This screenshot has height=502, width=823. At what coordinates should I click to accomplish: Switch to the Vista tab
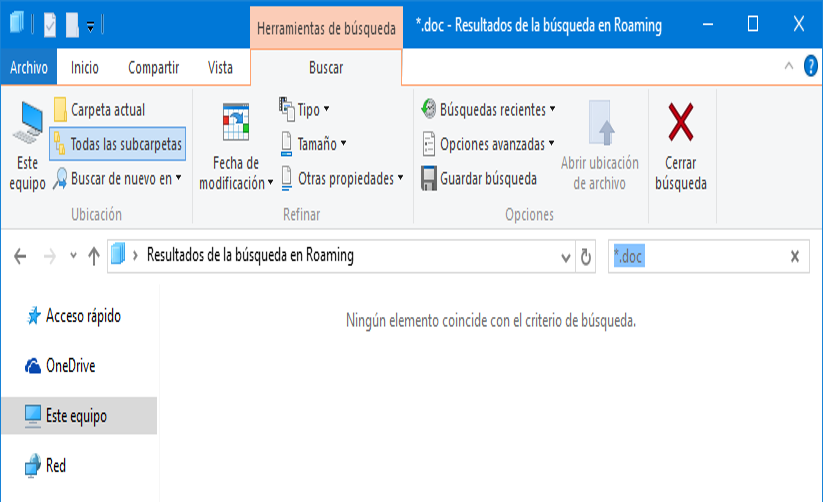(220, 67)
